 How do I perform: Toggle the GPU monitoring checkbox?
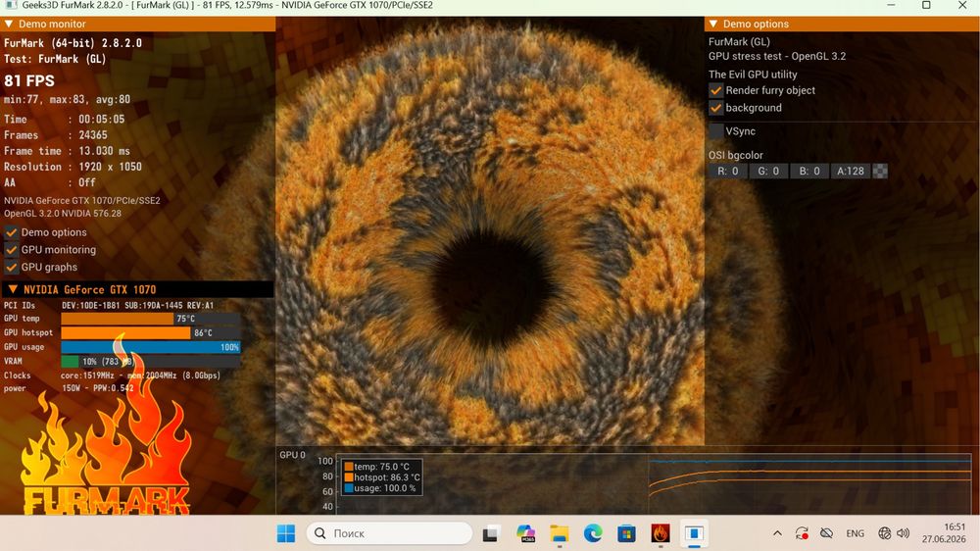click(x=11, y=250)
